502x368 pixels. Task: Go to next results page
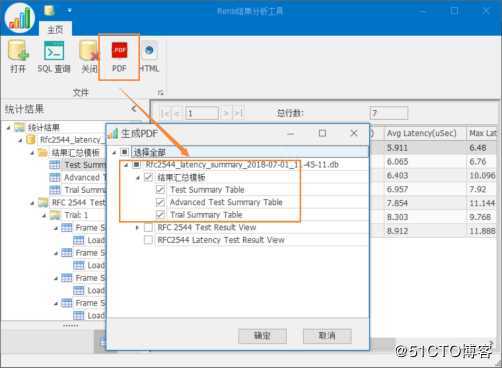pyautogui.click(x=226, y=113)
